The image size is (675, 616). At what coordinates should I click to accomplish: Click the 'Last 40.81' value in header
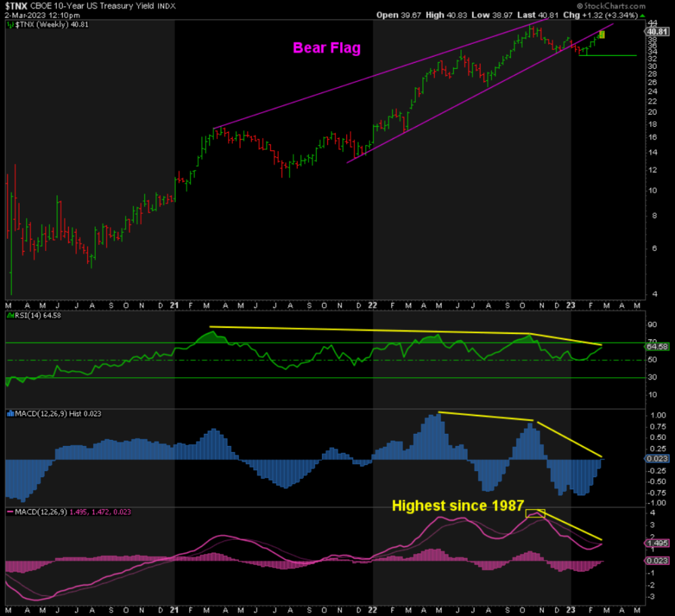538,16
